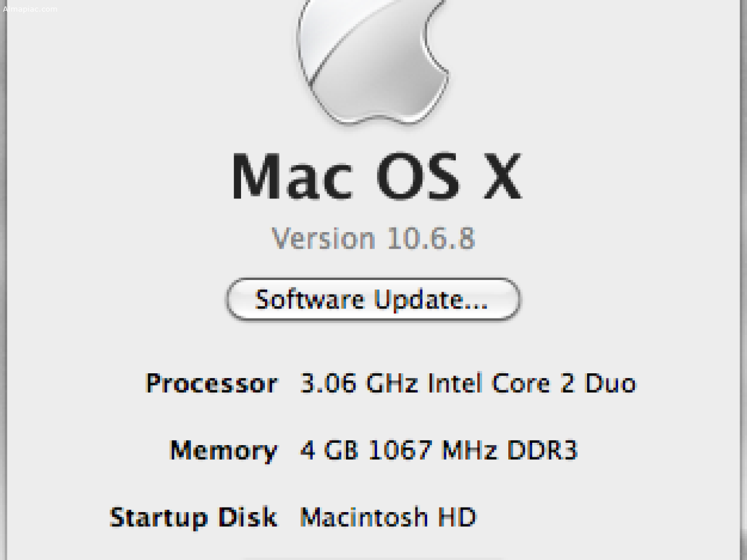Click the OS letters in the heading
The height and width of the screenshot is (560, 747).
click(418, 176)
